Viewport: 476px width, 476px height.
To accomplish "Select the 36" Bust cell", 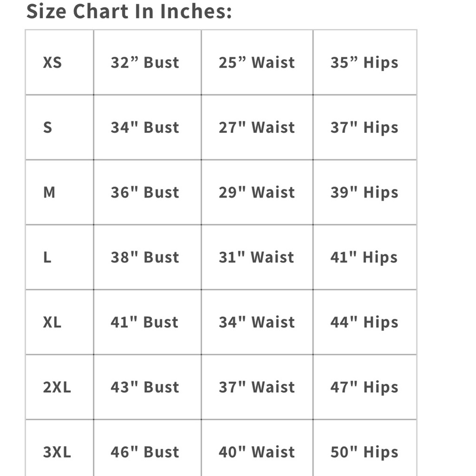I will [148, 192].
